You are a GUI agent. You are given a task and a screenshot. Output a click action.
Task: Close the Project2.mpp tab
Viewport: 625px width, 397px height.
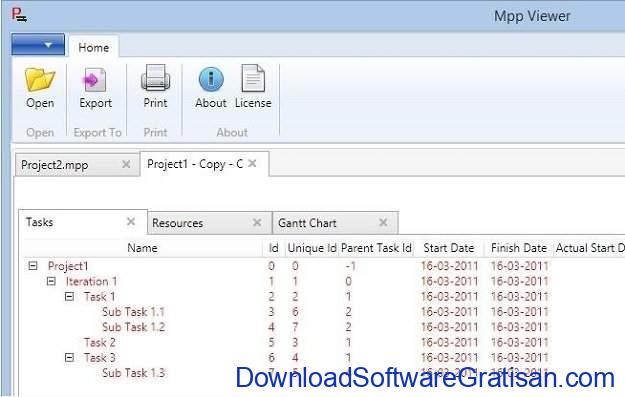[126, 164]
